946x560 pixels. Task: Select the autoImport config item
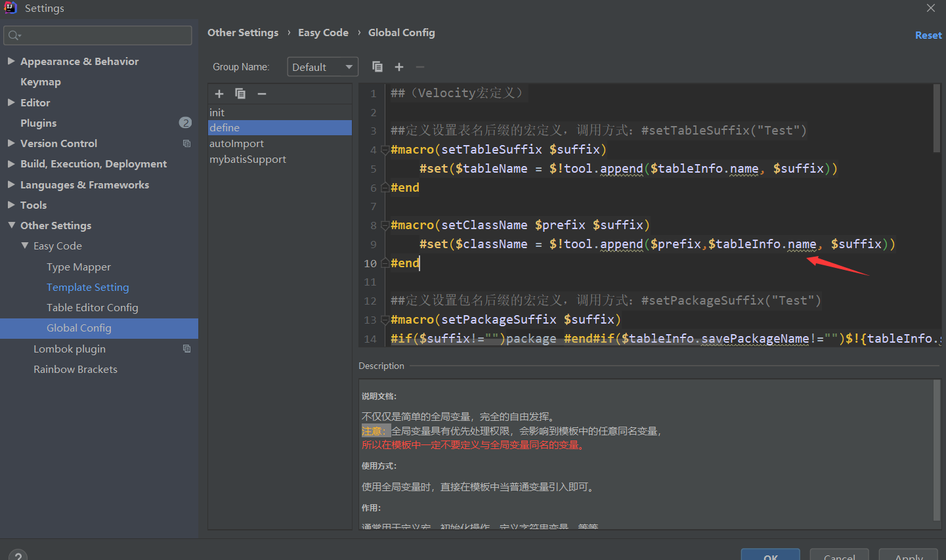pyautogui.click(x=280, y=143)
